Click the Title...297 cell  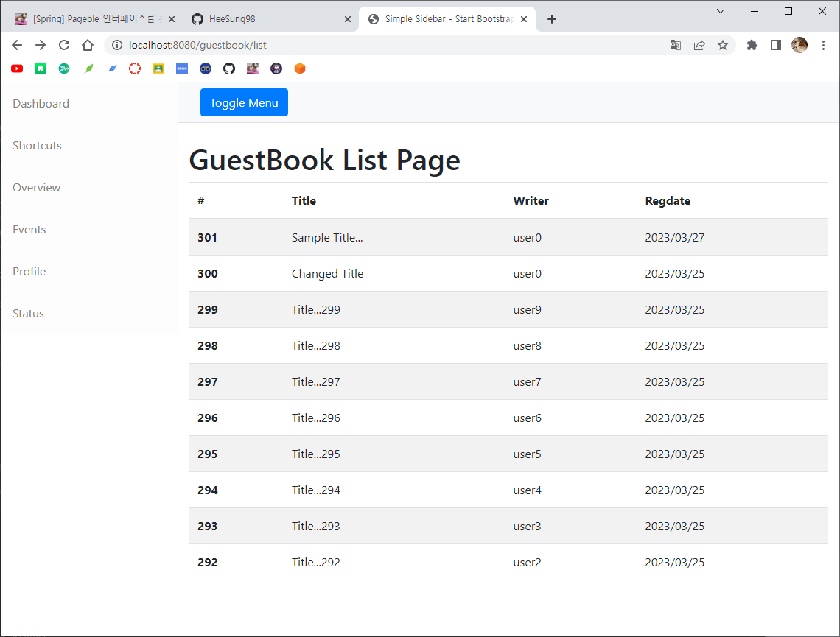point(316,381)
